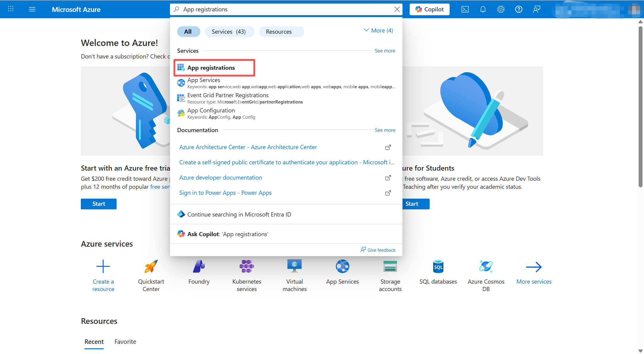Open Azure Architecture Center documentation link

tap(248, 147)
